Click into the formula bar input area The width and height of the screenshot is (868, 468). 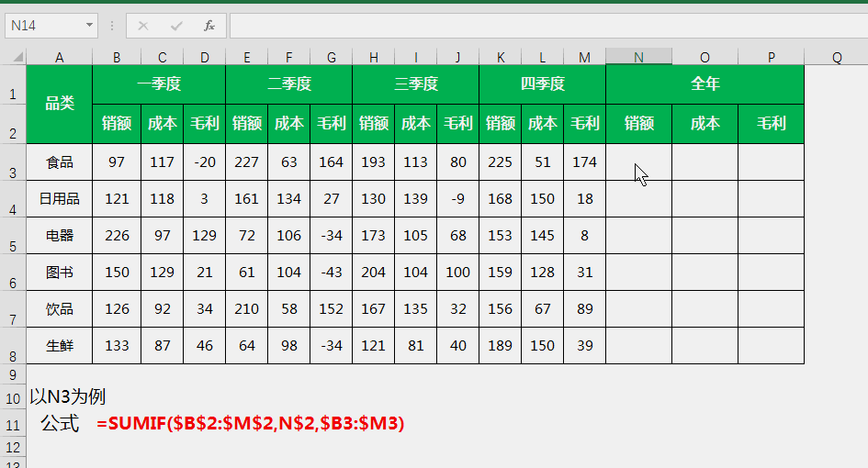[548, 26]
